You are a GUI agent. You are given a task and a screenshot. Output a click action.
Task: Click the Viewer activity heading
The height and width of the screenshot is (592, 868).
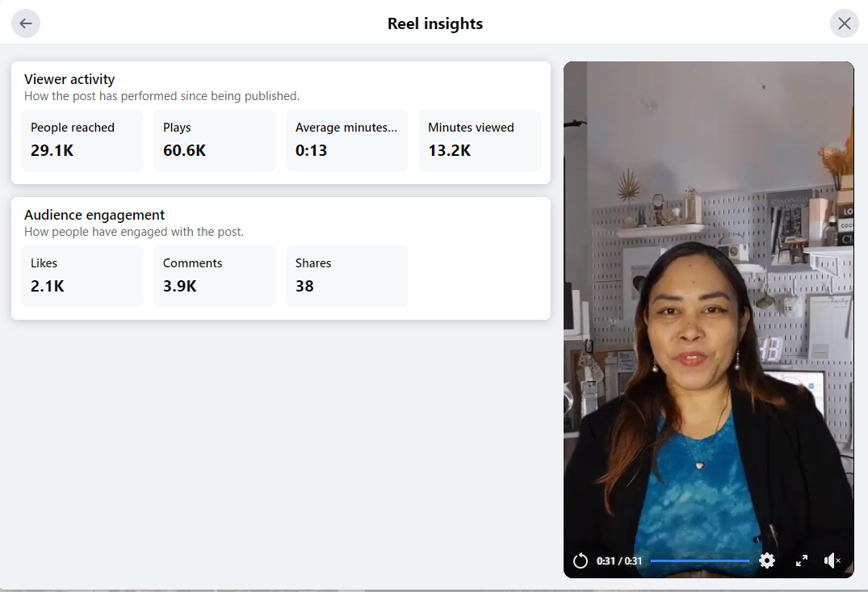[x=69, y=79]
